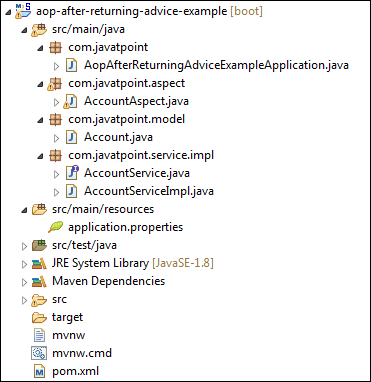Select the com.javatpoint.aspect package label
Viewport: 371px width, 382px height.
126,83
